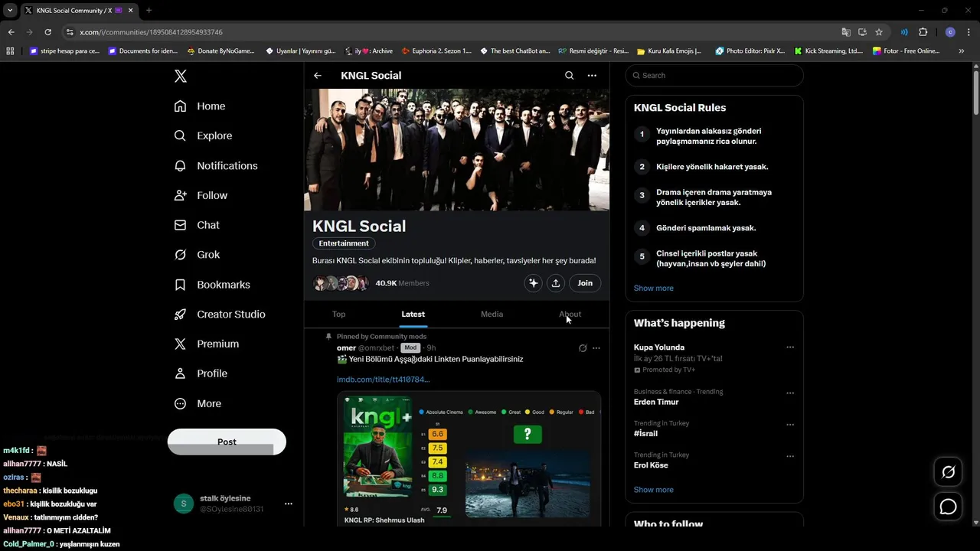
Task: Join the KNGL Social community
Action: (x=585, y=283)
